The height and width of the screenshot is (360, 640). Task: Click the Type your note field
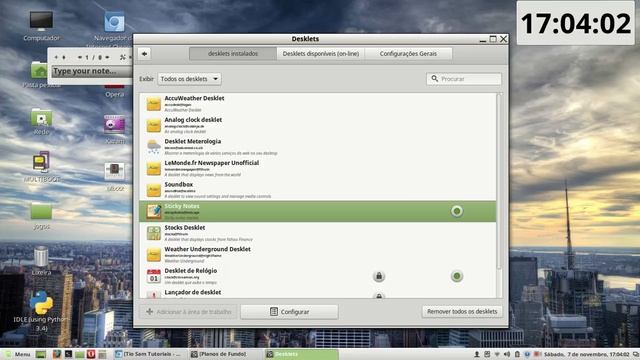[91, 71]
